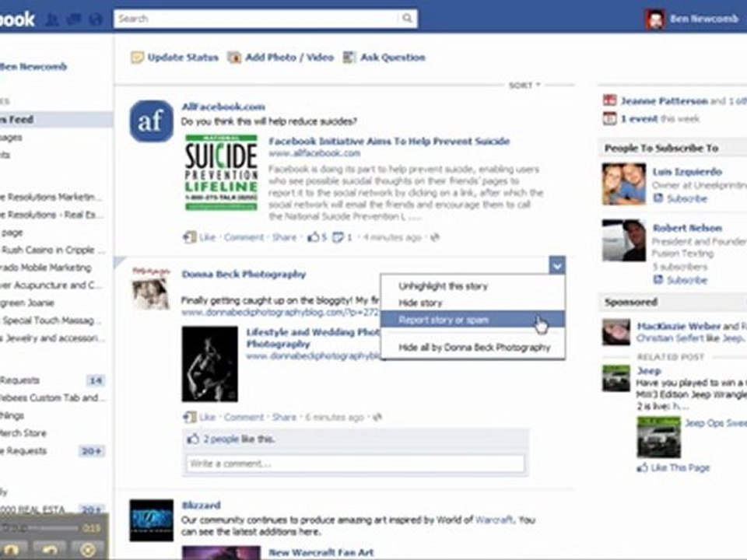
Task: Choose Report story or spam
Action: point(472,320)
